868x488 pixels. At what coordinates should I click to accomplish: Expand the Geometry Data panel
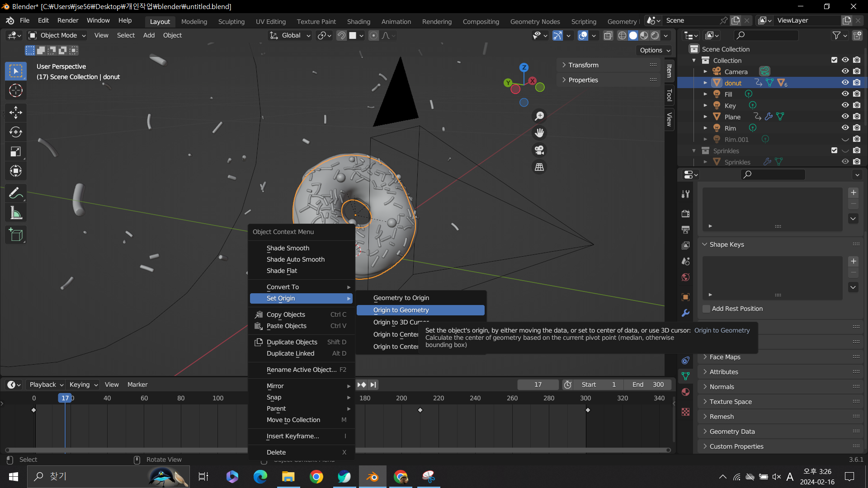(x=781, y=432)
